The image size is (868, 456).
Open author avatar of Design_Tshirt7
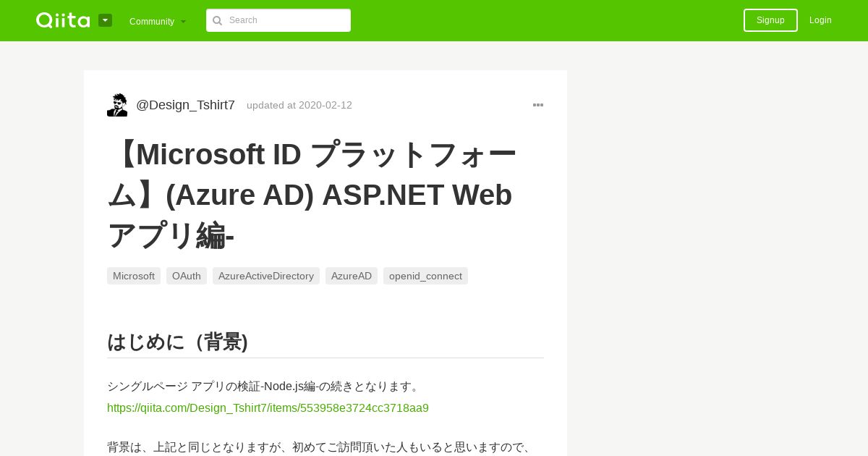[x=117, y=105]
